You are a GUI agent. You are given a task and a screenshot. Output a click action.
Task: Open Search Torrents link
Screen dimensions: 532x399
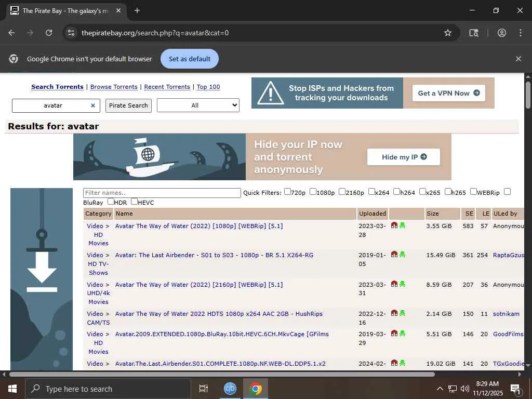(57, 87)
